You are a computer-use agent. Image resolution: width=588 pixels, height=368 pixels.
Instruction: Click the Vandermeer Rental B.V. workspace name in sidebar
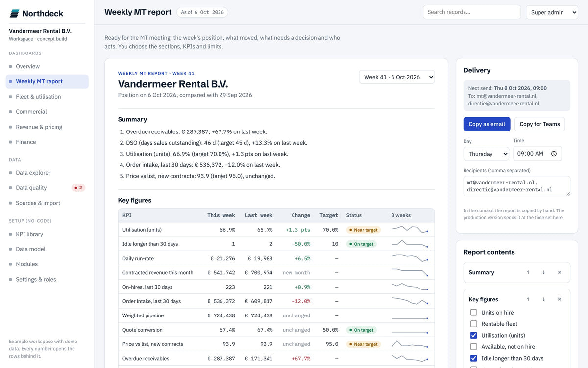point(40,31)
